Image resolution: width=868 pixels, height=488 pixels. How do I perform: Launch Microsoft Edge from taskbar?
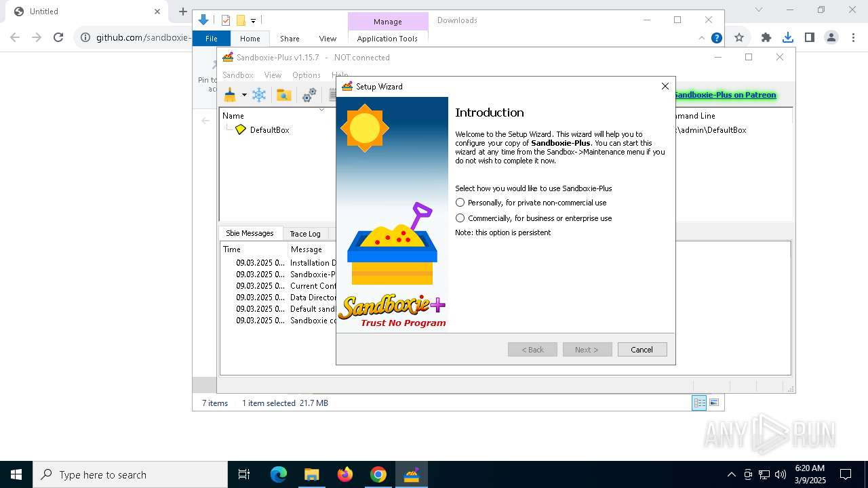[x=279, y=474]
